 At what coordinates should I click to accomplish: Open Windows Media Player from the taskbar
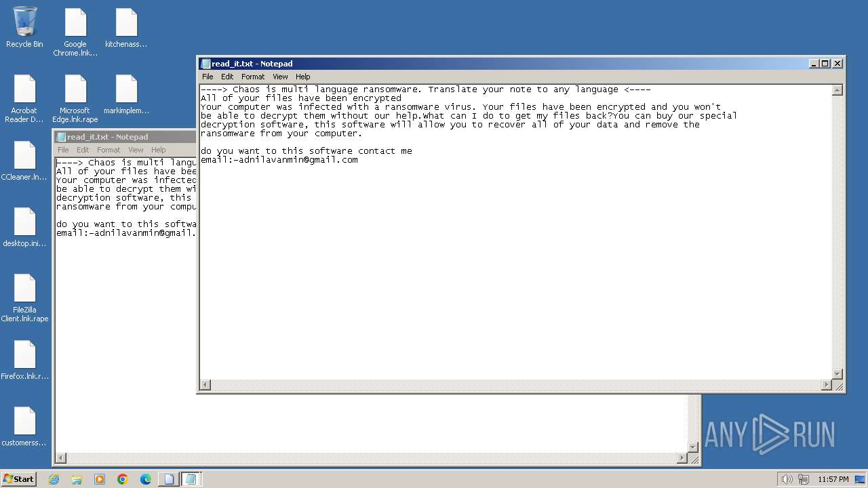tap(100, 479)
